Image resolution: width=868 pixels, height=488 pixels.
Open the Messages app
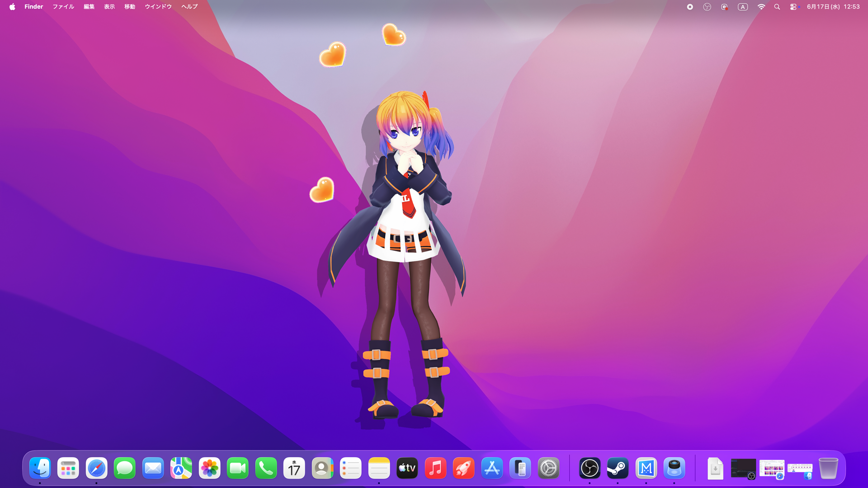tap(125, 468)
